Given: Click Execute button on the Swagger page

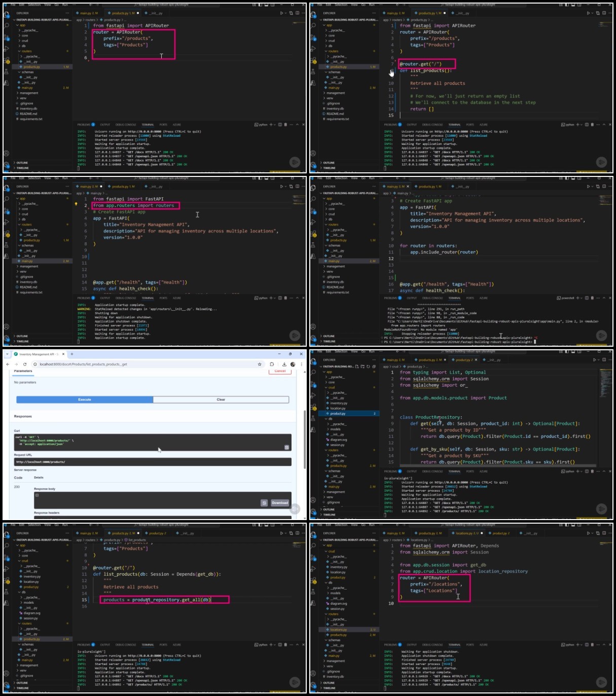Looking at the screenshot, I should pyautogui.click(x=85, y=399).
